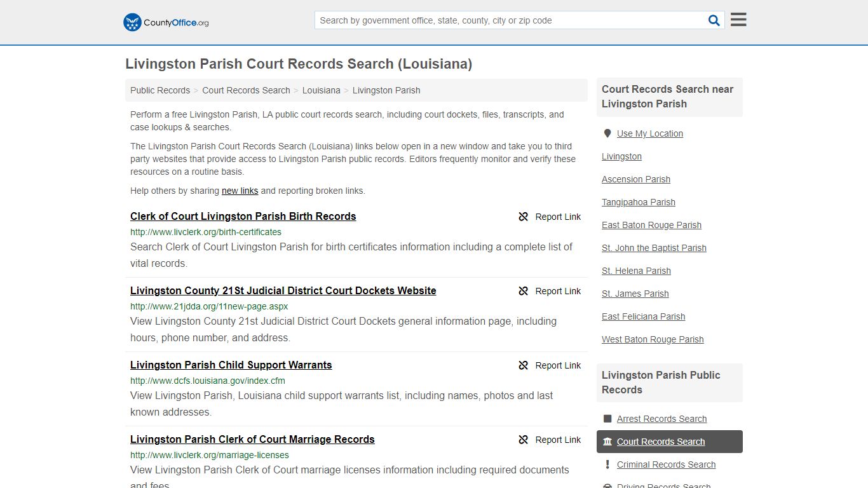Viewport: 868px width, 488px height.
Task: Open St. Helena Parish link
Action: [636, 271]
